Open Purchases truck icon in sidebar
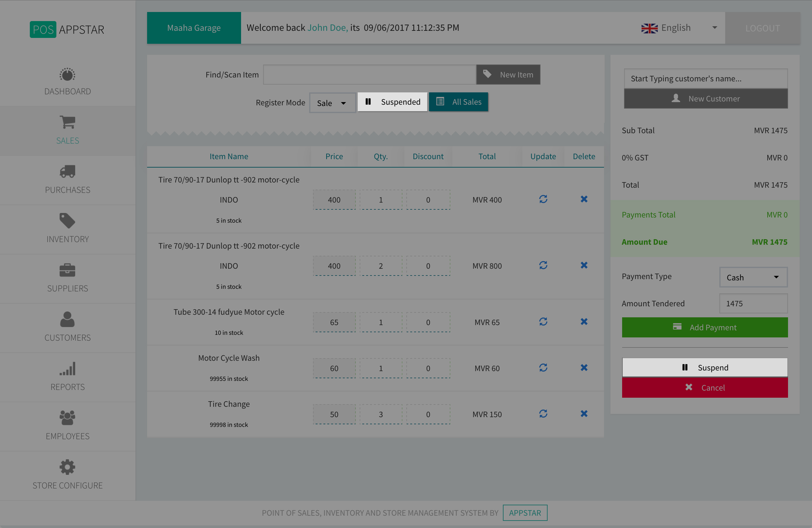Screen dimensions: 812x528 (67, 172)
